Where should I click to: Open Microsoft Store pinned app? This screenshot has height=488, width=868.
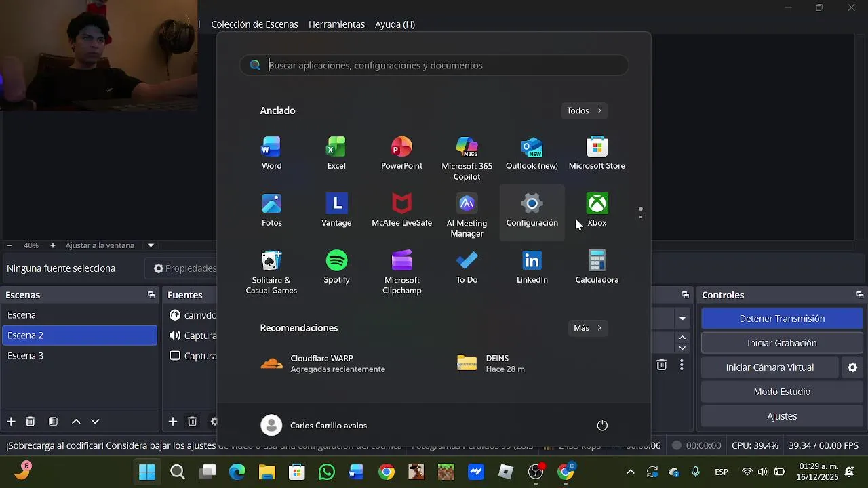click(x=597, y=154)
